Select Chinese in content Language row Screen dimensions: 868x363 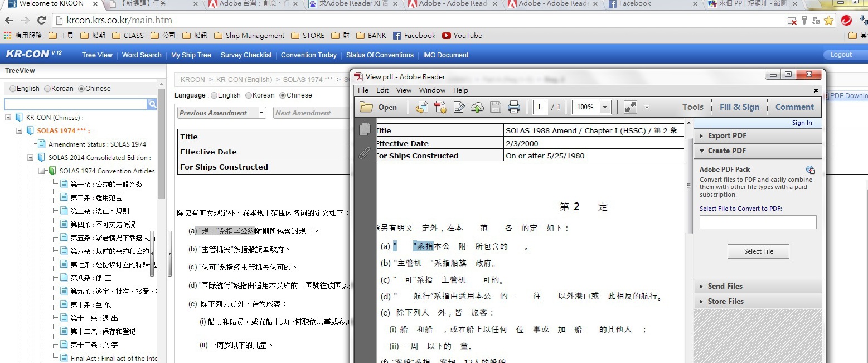(283, 95)
